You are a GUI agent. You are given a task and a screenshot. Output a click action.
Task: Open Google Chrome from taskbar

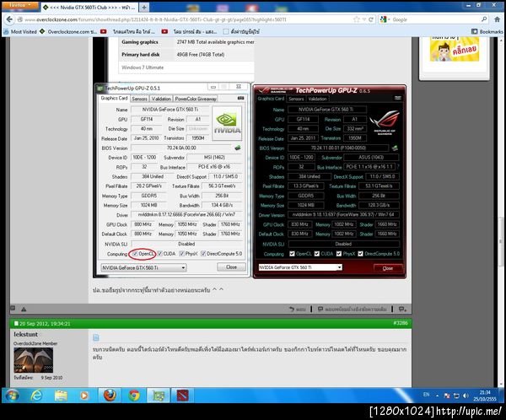point(134,396)
